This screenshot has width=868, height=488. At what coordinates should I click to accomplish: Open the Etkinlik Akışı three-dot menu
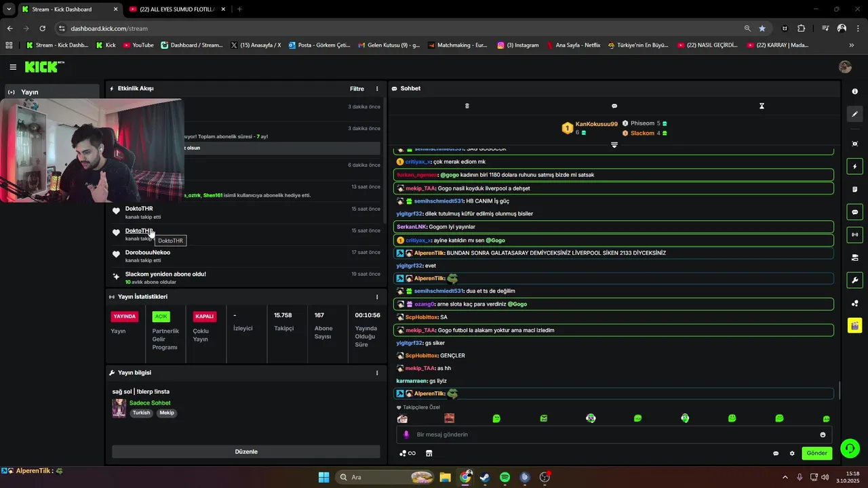point(377,89)
